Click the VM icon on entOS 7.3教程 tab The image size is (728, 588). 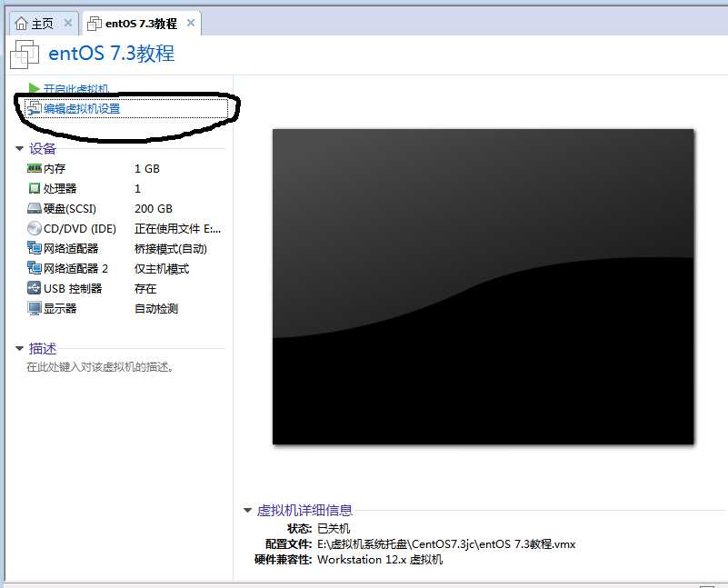(x=95, y=24)
